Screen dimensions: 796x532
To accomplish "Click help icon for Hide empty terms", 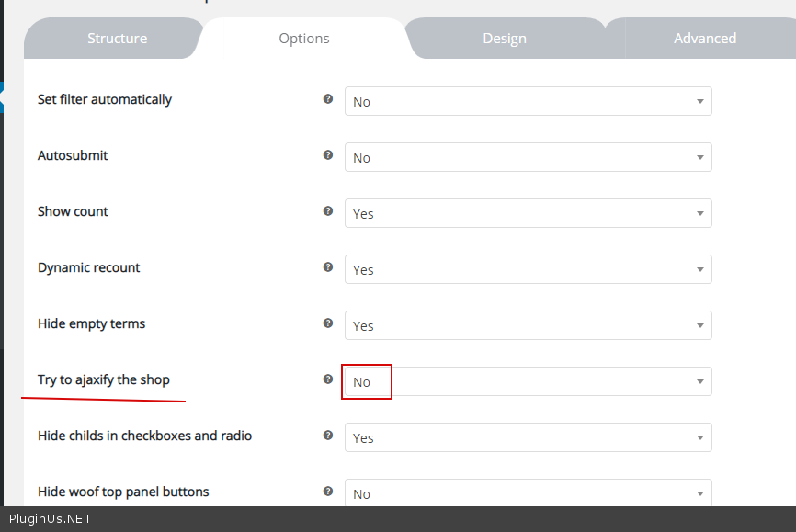I will [x=328, y=323].
